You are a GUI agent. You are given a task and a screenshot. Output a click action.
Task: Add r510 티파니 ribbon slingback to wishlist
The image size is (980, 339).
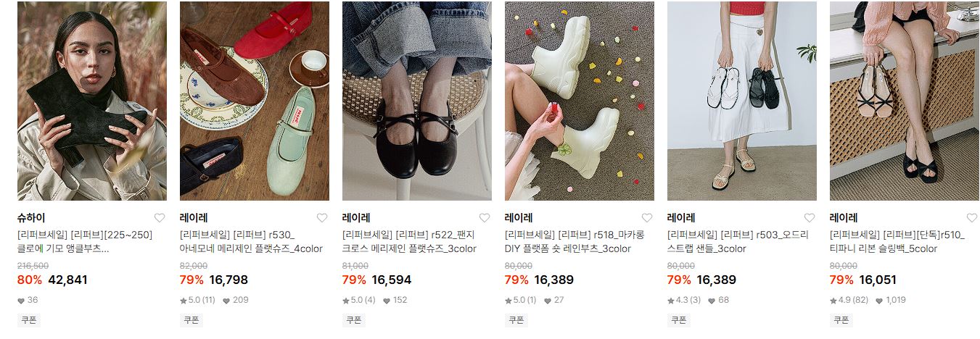972,218
